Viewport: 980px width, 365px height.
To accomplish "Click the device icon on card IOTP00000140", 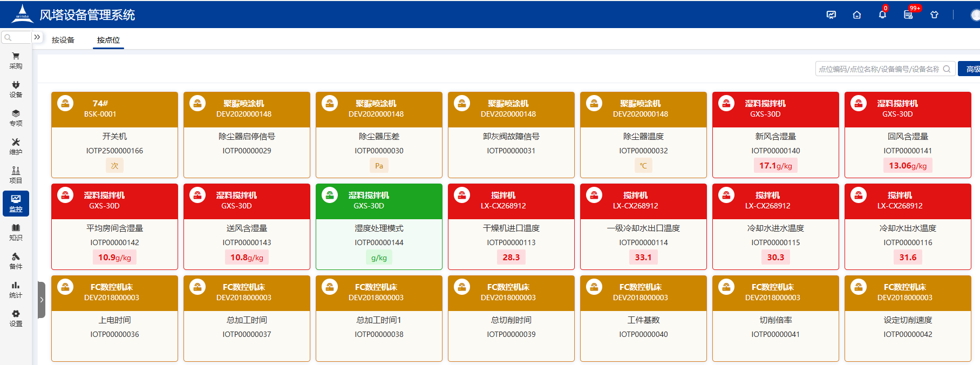I will [726, 103].
